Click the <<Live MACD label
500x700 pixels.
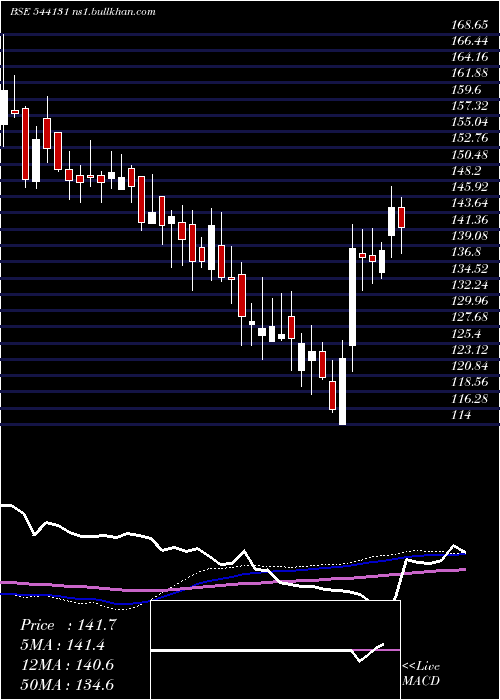(421, 673)
